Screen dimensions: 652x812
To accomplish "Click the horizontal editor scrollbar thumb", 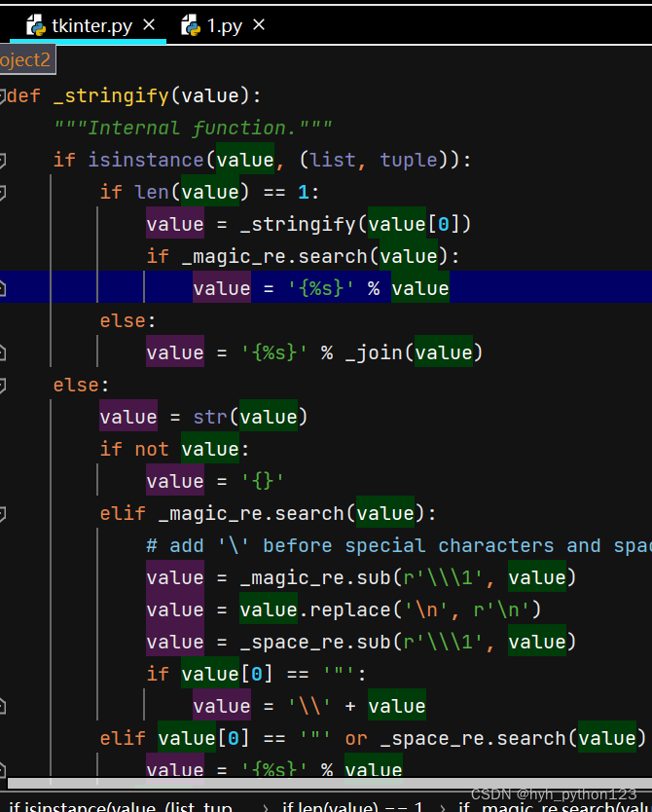I will [329, 784].
